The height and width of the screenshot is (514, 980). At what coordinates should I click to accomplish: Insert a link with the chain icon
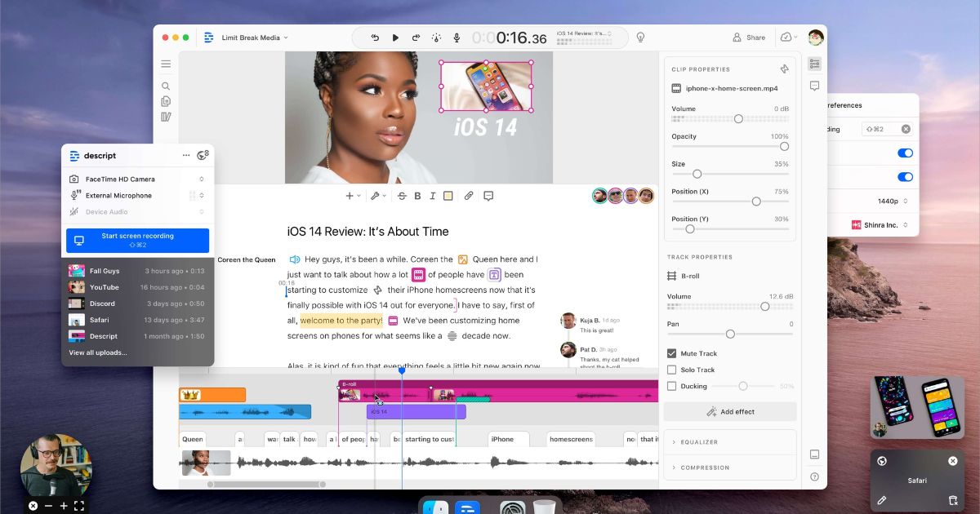(x=469, y=196)
